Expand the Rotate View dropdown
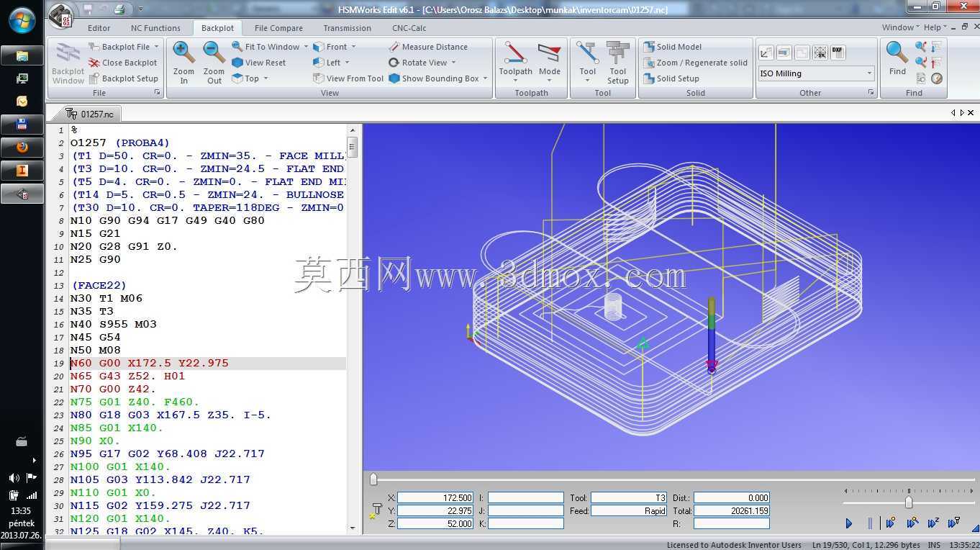The height and width of the screenshot is (550, 980). pyautogui.click(x=453, y=63)
